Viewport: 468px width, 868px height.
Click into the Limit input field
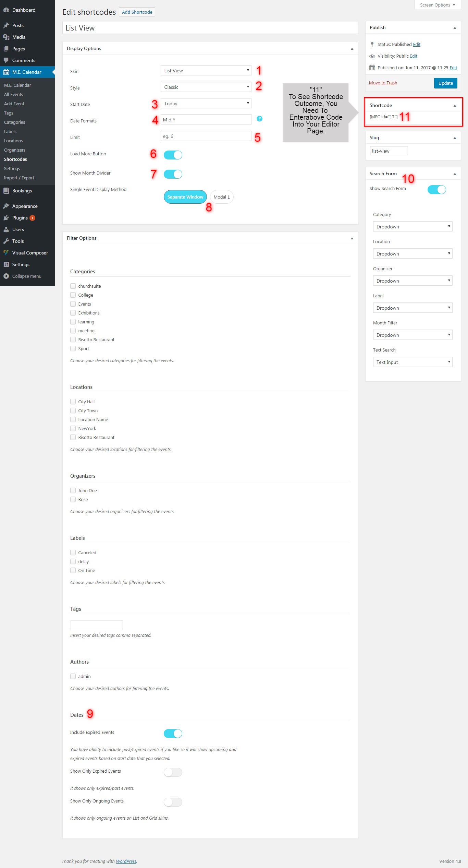pos(206,136)
